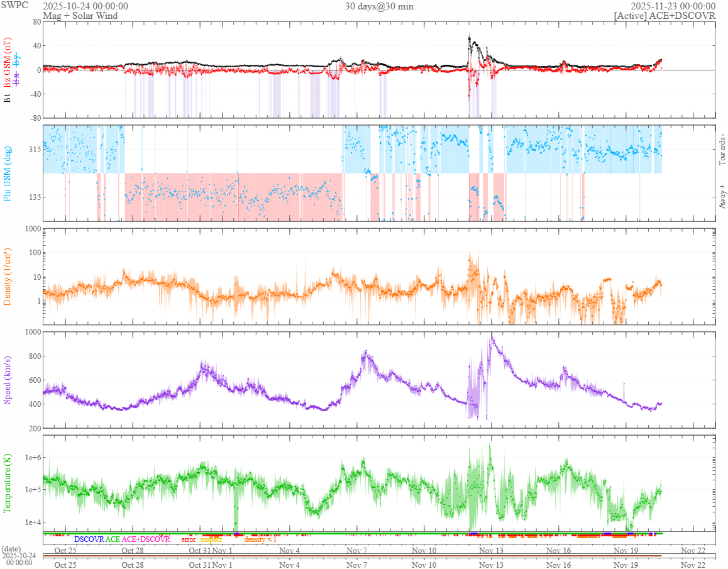
Task: Select the end date 2025-11-23 00:00:00 header
Action: point(673,6)
